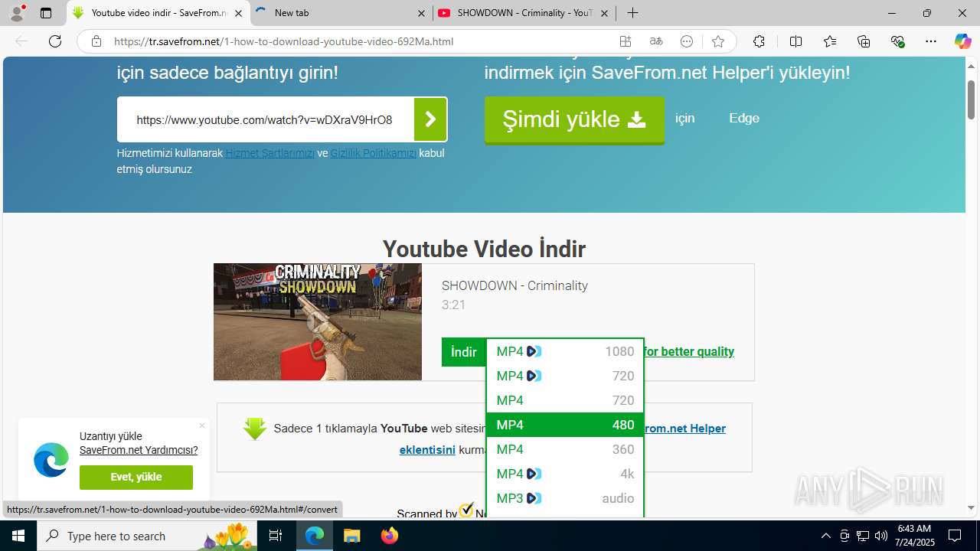Screen dimensions: 980x551
Task: Click the green İndir button
Action: click(x=464, y=352)
